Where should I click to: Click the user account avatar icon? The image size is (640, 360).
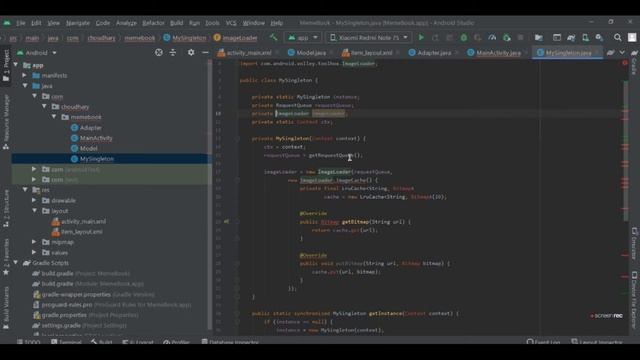[632, 38]
